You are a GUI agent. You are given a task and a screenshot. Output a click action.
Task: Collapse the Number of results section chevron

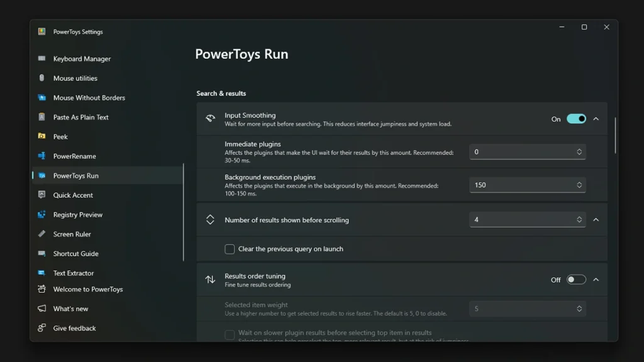point(596,219)
